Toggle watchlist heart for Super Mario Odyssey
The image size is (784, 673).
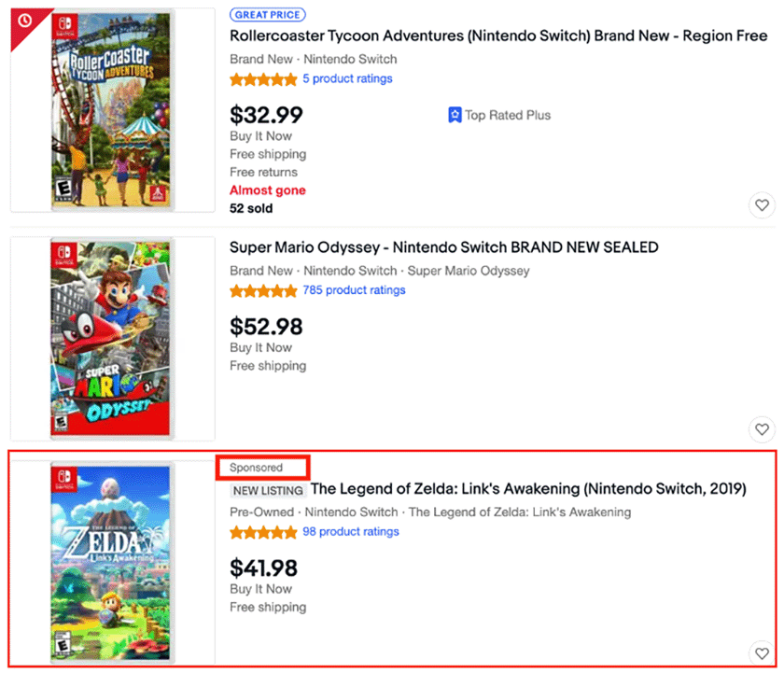[x=762, y=429]
